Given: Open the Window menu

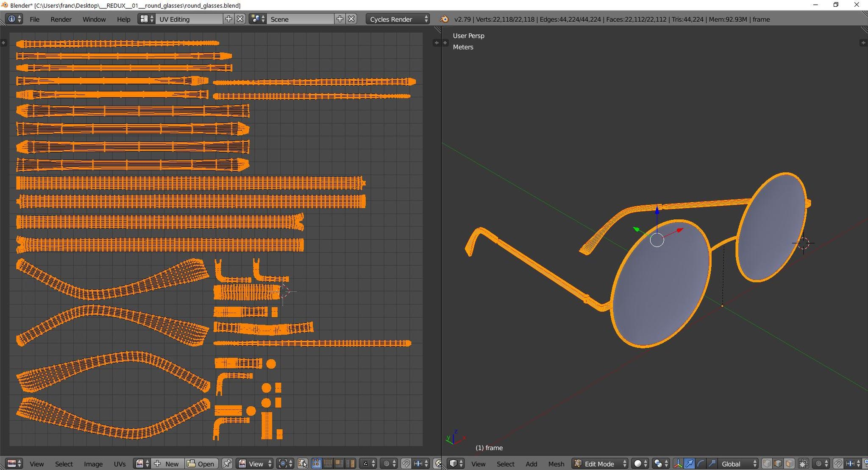Looking at the screenshot, I should pos(94,19).
